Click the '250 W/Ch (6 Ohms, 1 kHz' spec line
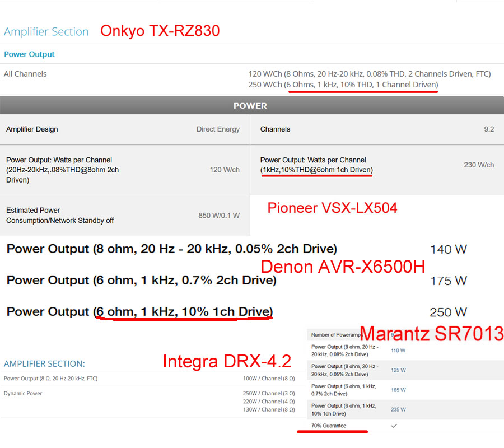This screenshot has height=448, width=504. [343, 85]
